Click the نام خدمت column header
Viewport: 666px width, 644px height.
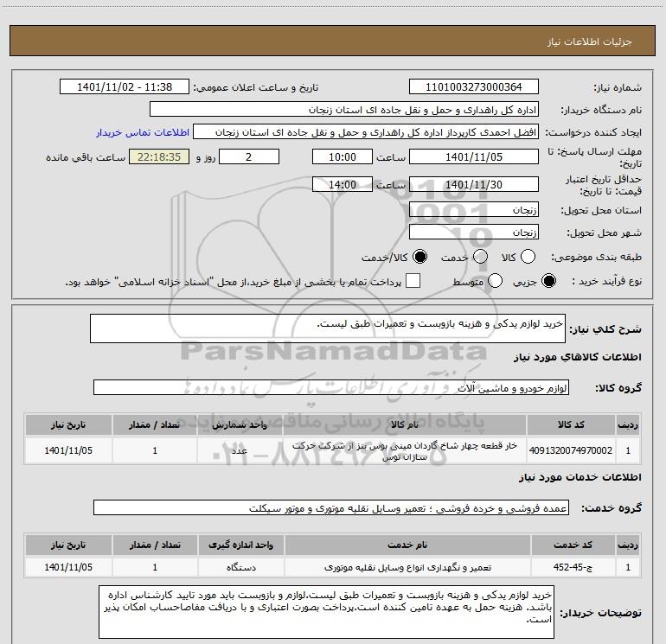pyautogui.click(x=407, y=545)
